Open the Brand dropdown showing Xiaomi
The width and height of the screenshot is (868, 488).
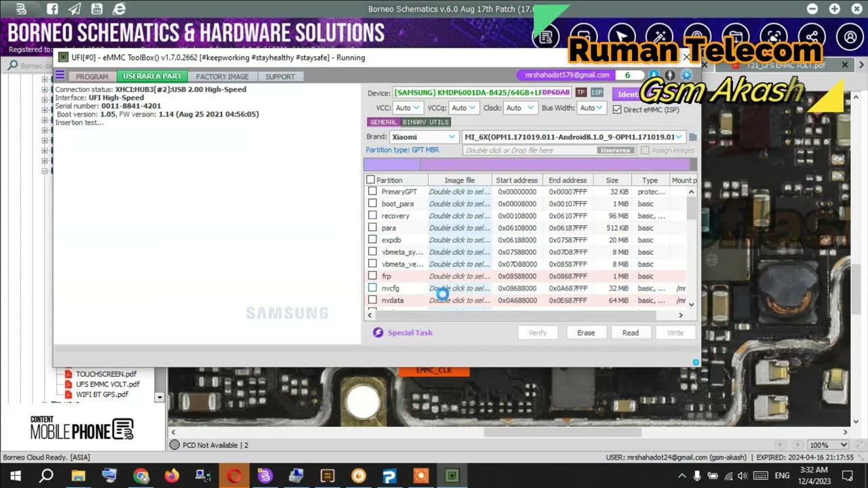click(424, 137)
